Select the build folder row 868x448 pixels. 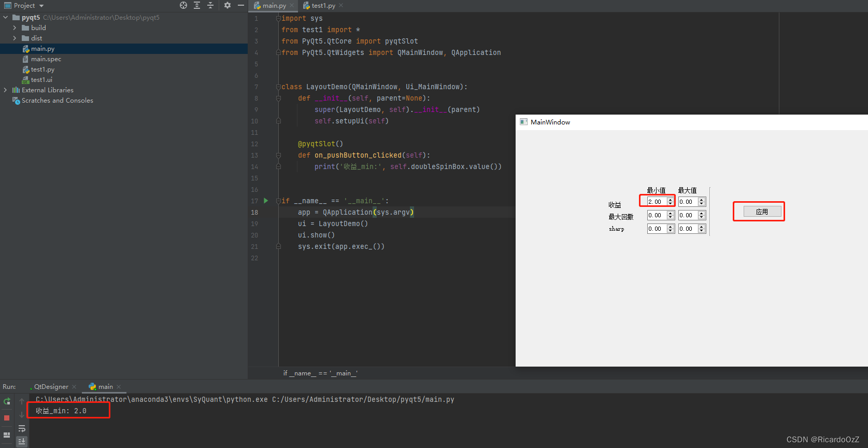point(124,28)
